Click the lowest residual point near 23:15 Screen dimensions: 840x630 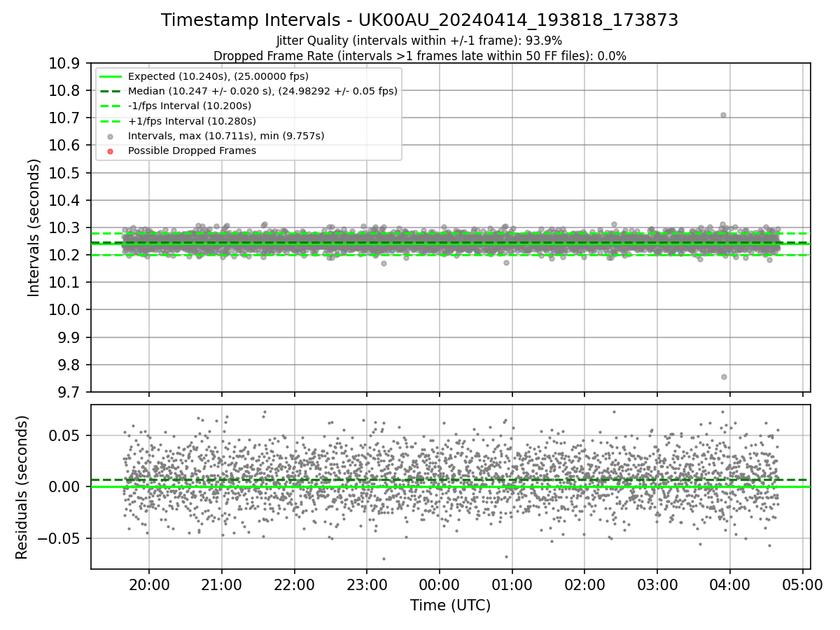pyautogui.click(x=384, y=559)
